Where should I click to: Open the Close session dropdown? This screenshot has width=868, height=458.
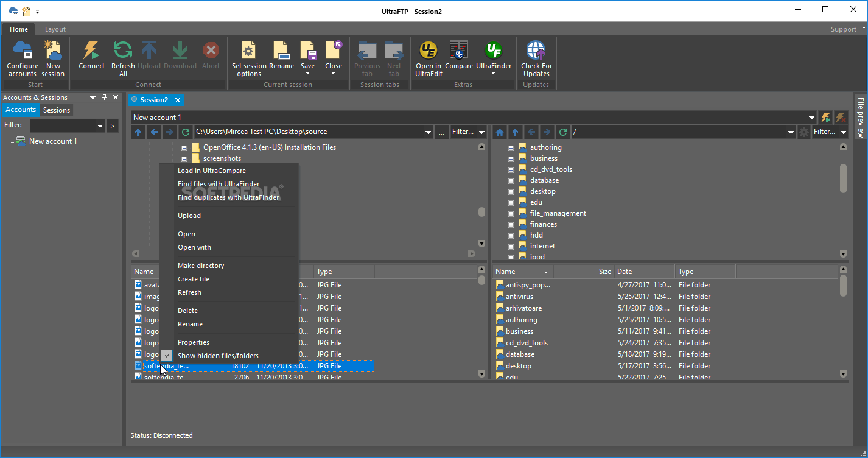(333, 74)
